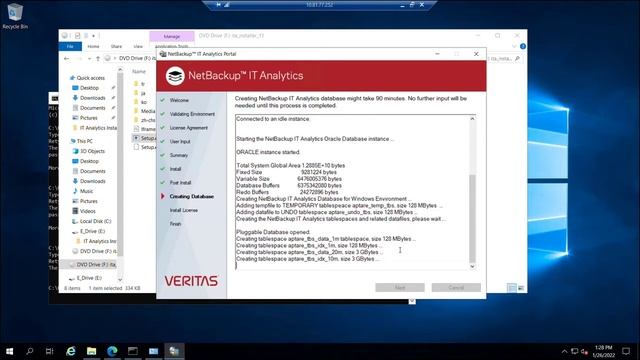Open the View ribbon tab in Explorer
640x360 pixels.
[138, 47]
